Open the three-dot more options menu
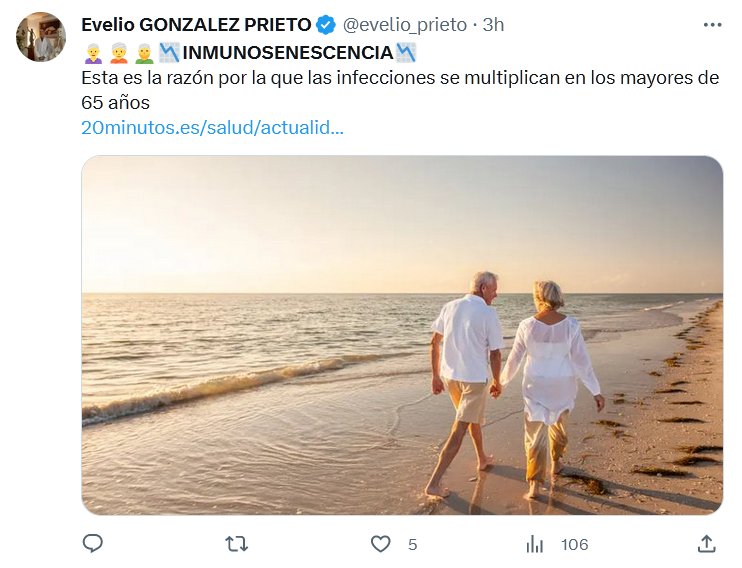Image resolution: width=742 pixels, height=568 pixels. tap(711, 25)
